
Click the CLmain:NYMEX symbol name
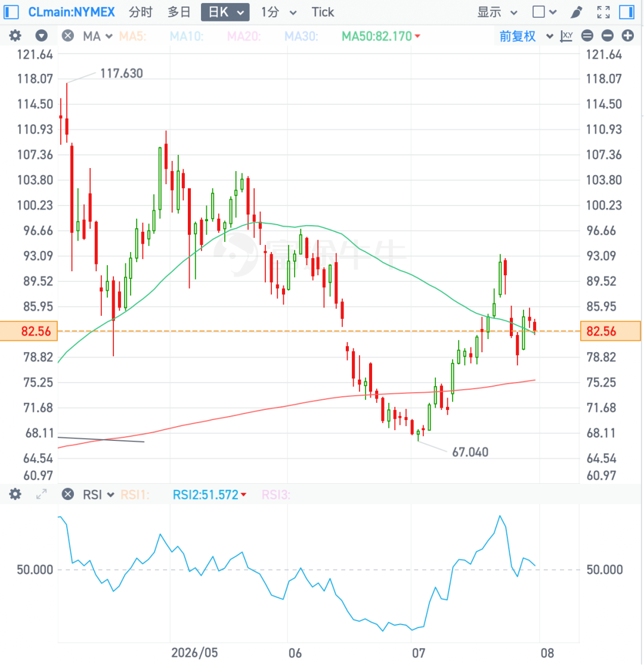[x=72, y=12]
